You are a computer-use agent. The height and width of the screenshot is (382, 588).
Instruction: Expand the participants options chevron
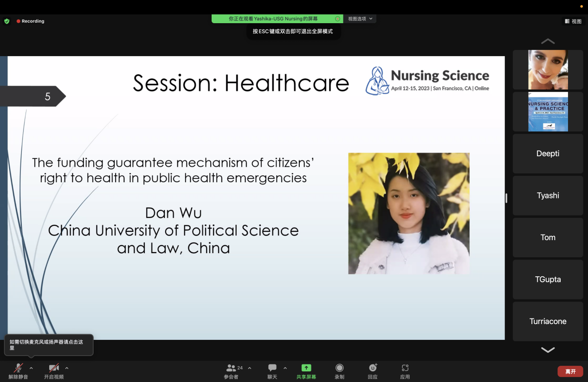pos(250,368)
